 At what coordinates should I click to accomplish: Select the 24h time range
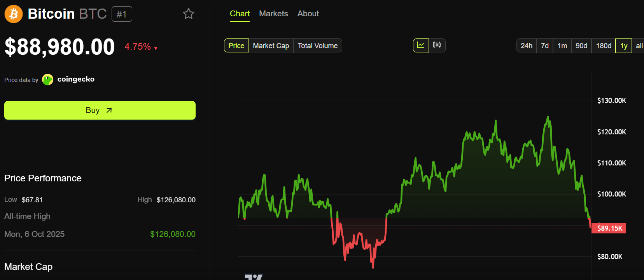pyautogui.click(x=526, y=46)
